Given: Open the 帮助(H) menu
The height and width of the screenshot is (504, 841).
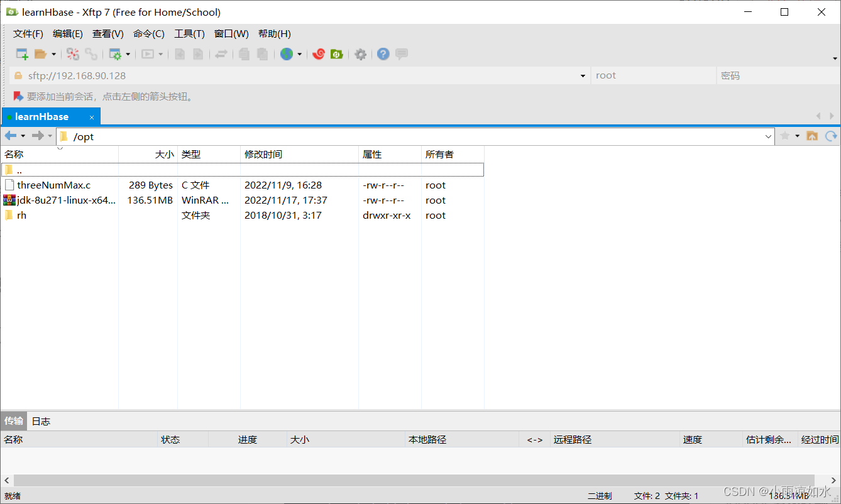Looking at the screenshot, I should 275,34.
